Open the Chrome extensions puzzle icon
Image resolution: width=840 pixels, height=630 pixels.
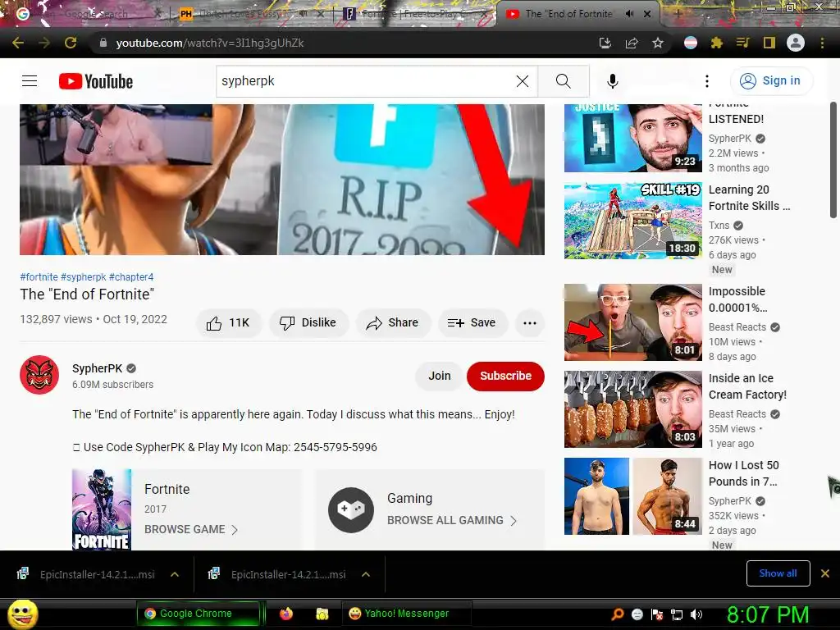tap(716, 43)
